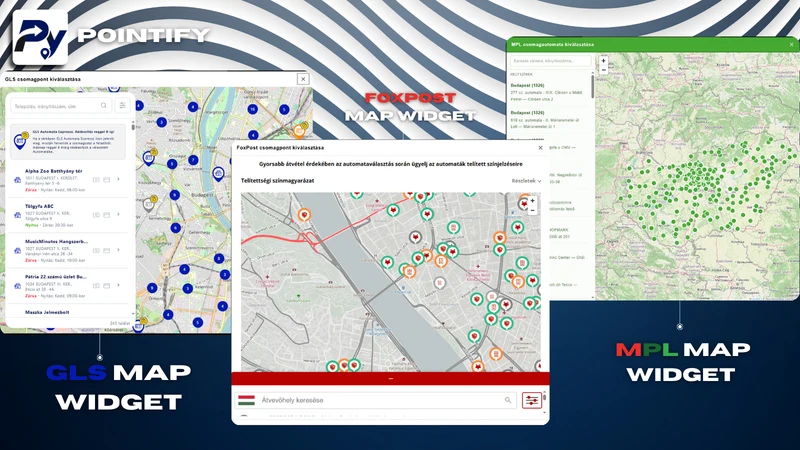Click the 'Telítettségi színmagyarázat' heading
The width and height of the screenshot is (800, 450).
click(x=278, y=181)
